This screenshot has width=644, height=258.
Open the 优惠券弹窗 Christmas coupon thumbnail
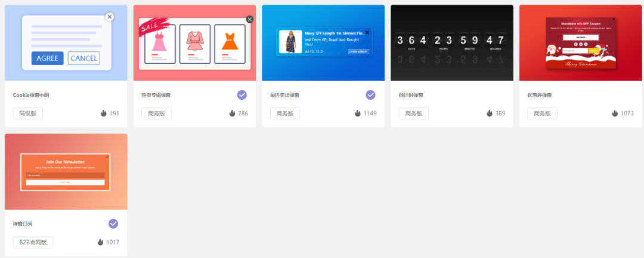(581, 43)
